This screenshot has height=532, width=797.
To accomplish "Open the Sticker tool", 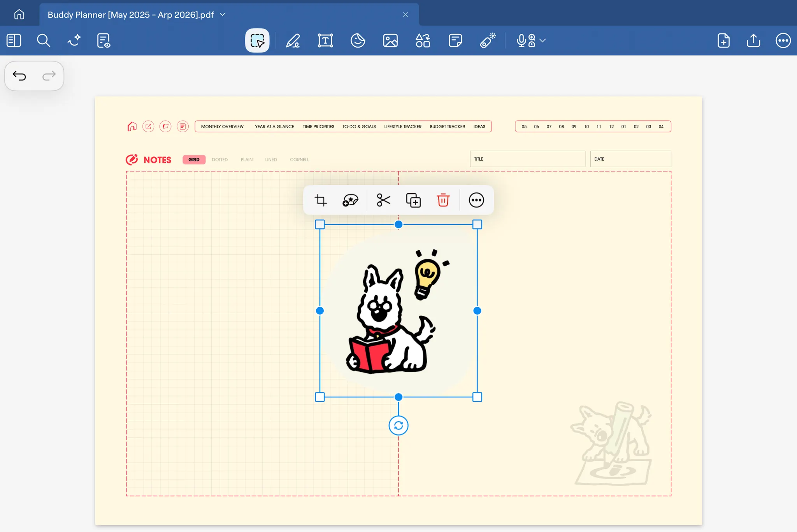I will click(358, 40).
